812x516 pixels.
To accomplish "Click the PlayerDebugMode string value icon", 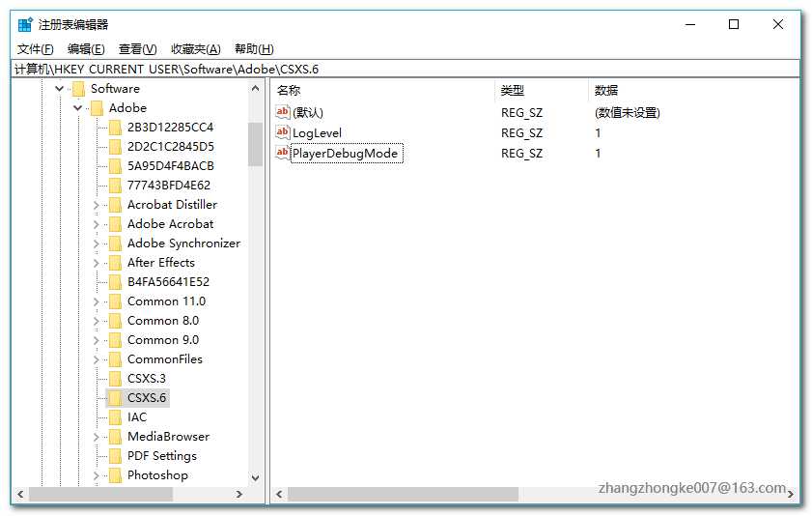I will [x=282, y=153].
